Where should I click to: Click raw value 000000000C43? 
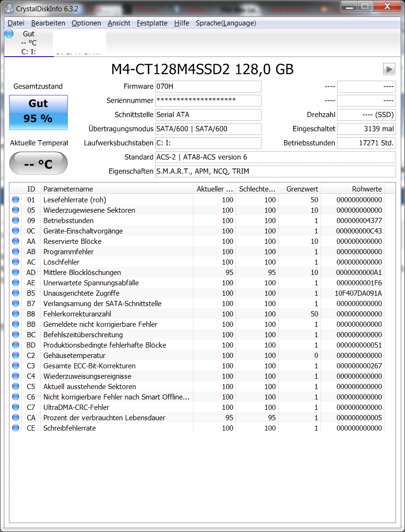[x=359, y=231]
